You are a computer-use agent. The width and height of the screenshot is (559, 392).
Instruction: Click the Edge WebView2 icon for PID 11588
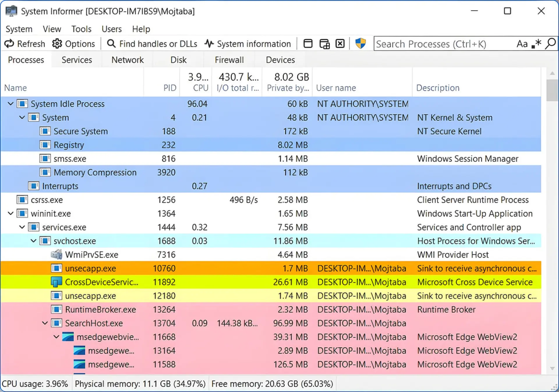pyautogui.click(x=79, y=364)
